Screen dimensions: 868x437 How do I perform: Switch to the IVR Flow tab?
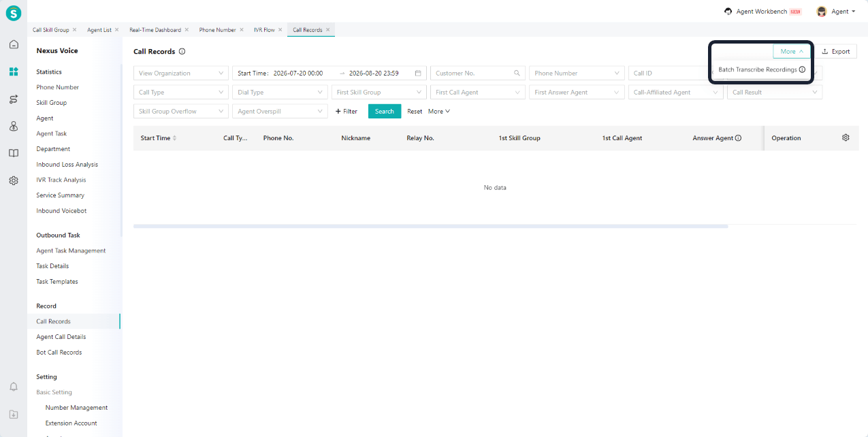tap(264, 30)
